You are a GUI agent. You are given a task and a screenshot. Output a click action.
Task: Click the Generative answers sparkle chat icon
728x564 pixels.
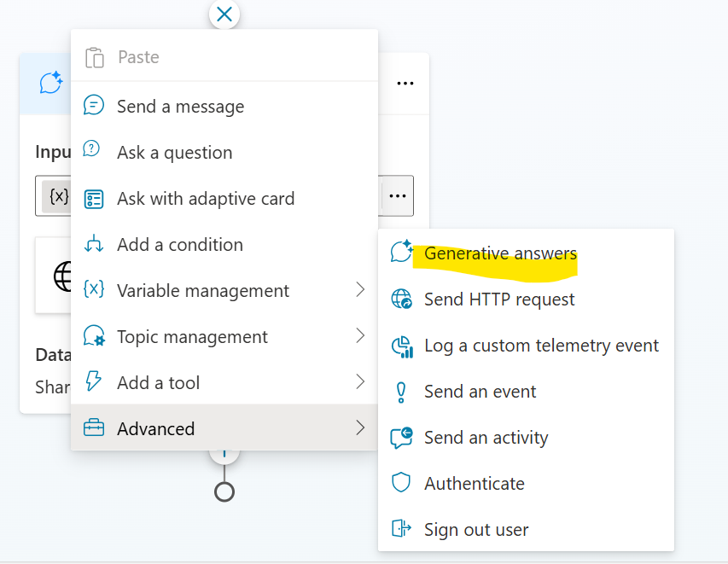pos(401,253)
